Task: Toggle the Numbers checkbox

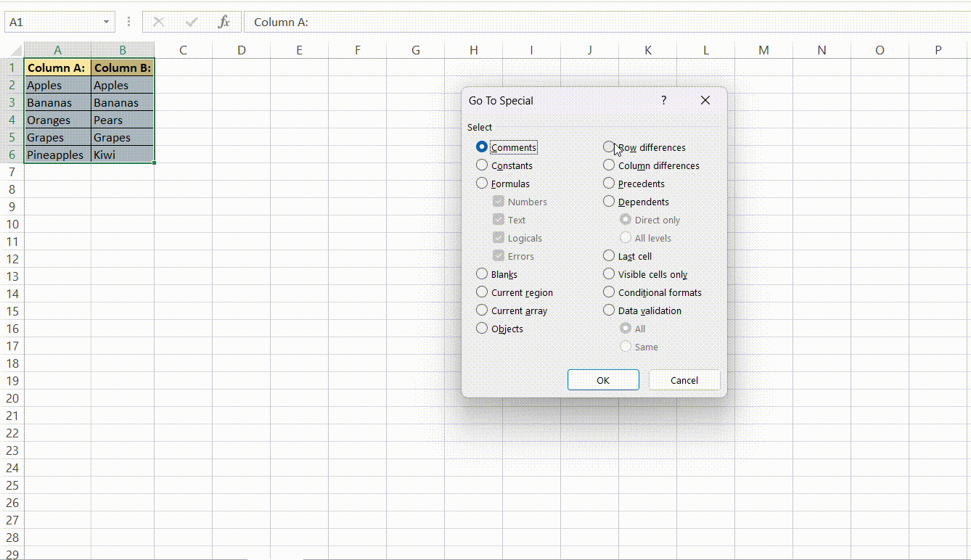Action: [498, 201]
